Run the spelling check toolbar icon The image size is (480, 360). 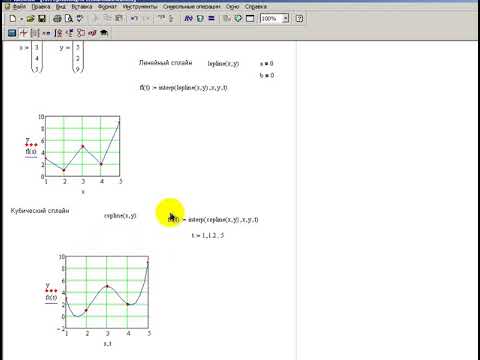80,19
